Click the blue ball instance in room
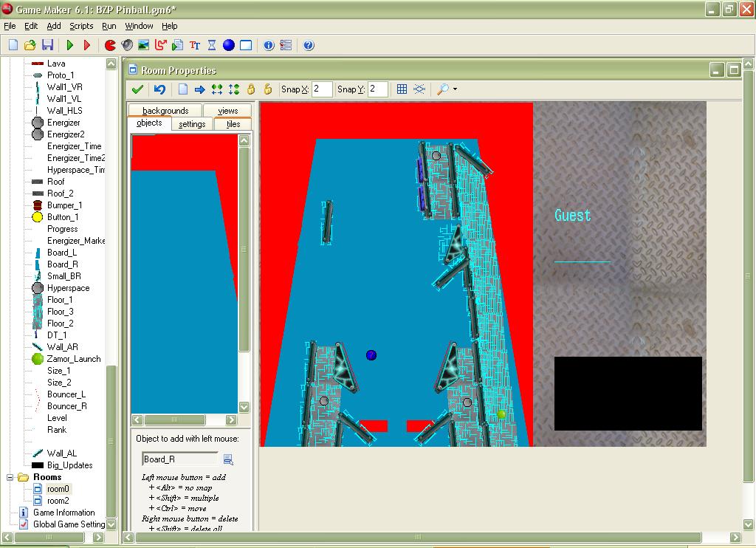This screenshot has height=548, width=756. pyautogui.click(x=371, y=355)
